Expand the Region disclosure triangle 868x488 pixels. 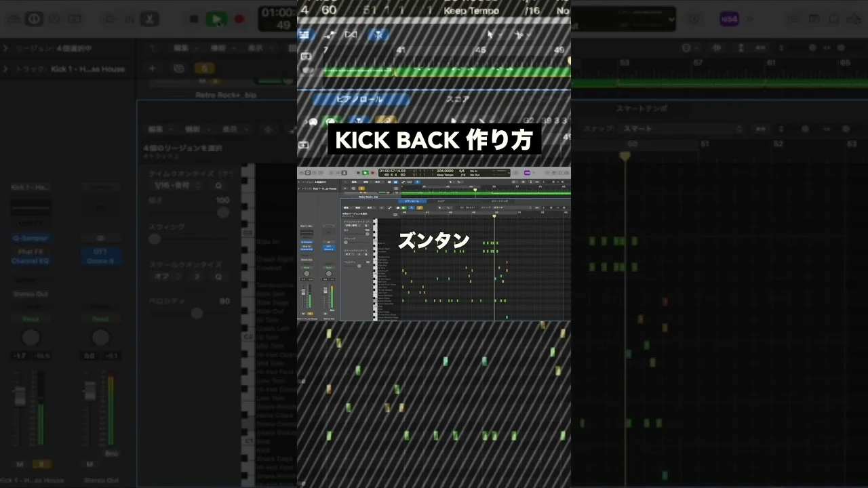coord(5,49)
